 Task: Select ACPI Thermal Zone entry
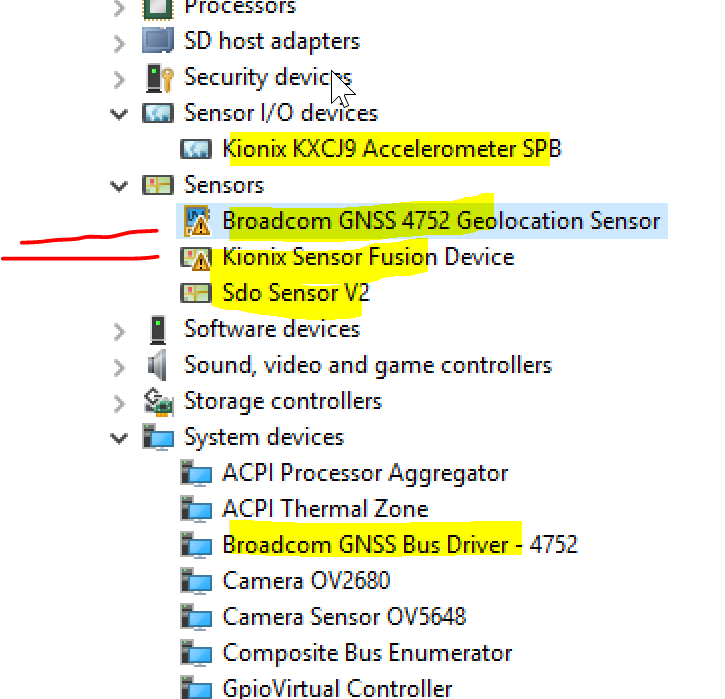coord(324,509)
